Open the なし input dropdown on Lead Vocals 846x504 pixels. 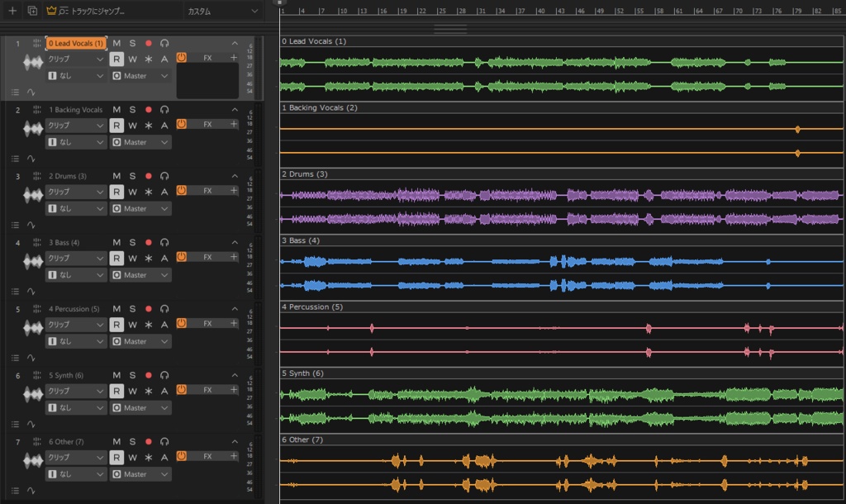point(75,75)
